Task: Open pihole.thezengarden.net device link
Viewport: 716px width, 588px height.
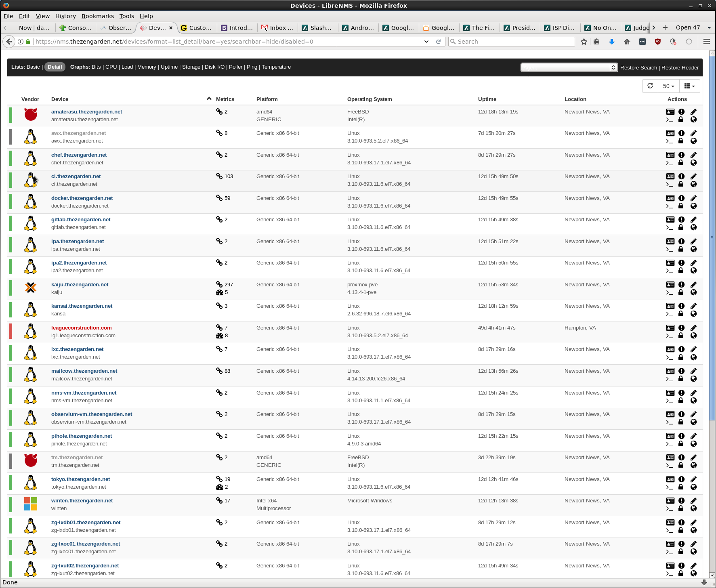Action: click(82, 436)
